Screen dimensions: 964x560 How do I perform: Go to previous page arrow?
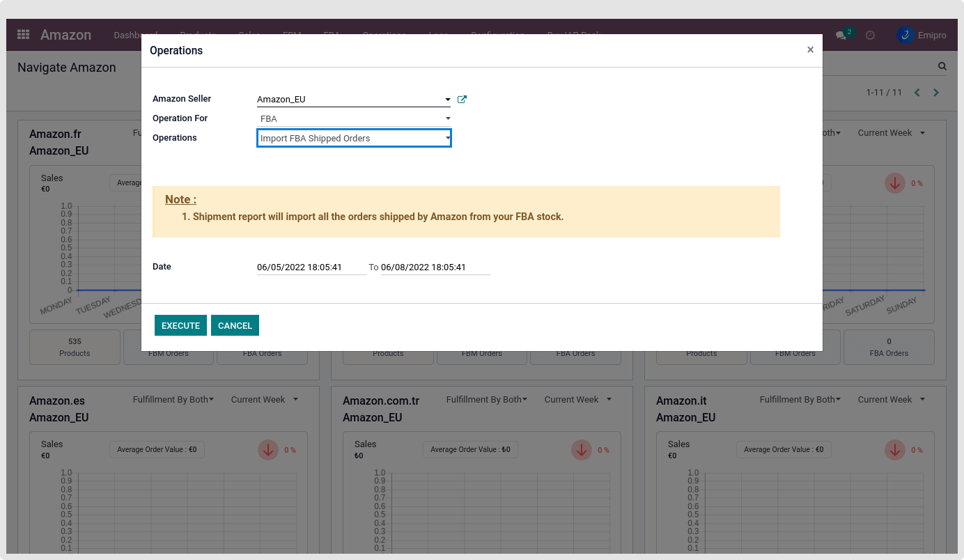917,93
